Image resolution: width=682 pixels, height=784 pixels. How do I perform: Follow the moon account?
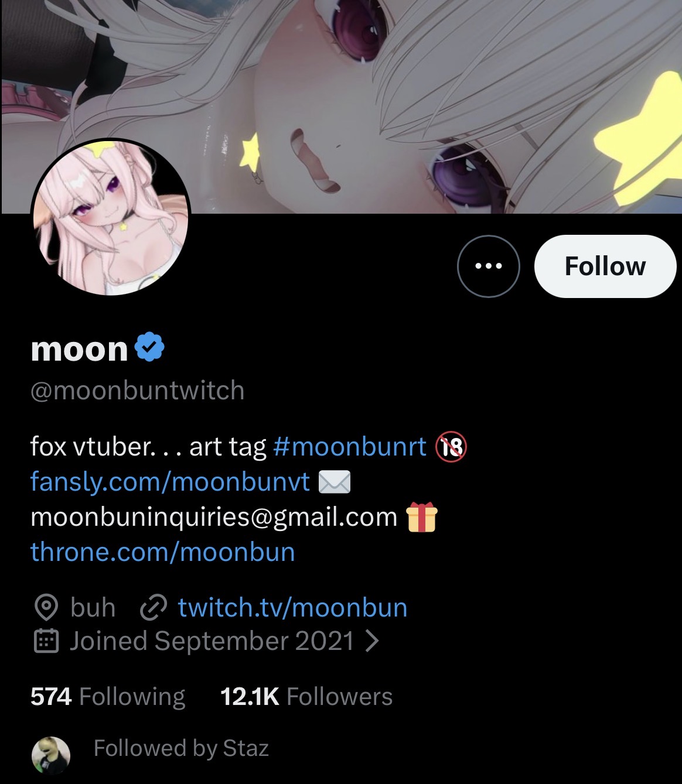coord(605,266)
